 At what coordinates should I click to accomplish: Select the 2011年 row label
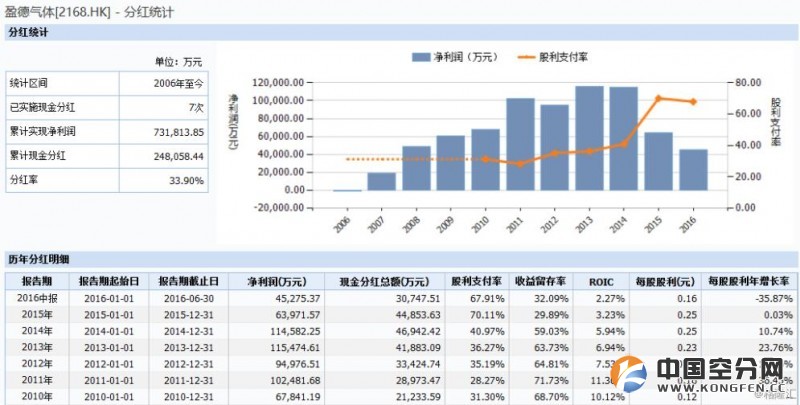pos(37,379)
